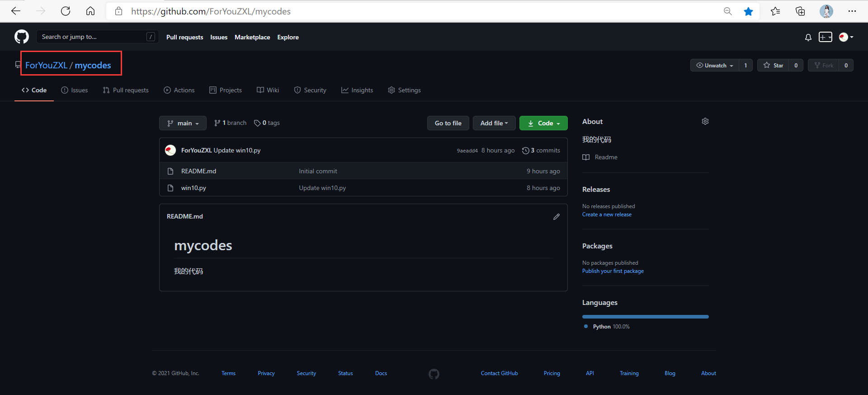Open the Pricing footer link

pos(552,373)
